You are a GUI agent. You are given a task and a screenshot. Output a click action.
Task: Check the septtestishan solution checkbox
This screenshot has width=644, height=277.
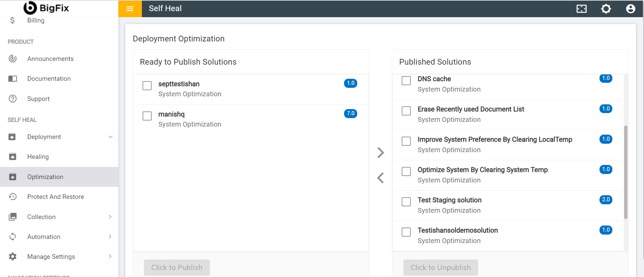(147, 85)
